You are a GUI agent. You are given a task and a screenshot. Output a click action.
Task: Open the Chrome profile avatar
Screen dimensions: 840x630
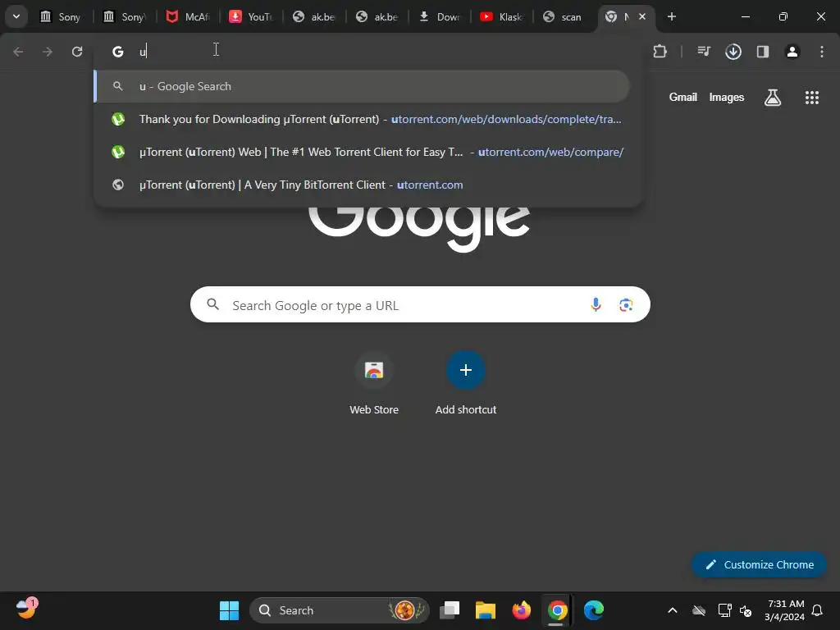792,52
